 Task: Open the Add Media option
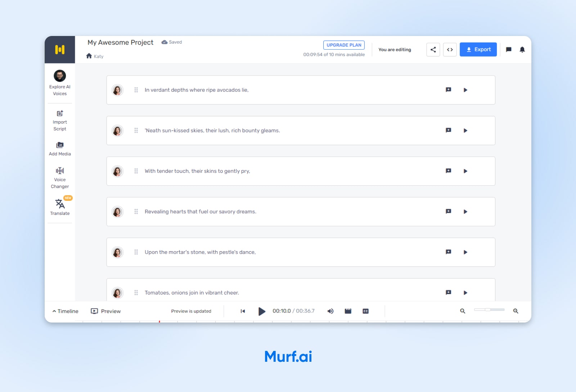click(x=60, y=149)
